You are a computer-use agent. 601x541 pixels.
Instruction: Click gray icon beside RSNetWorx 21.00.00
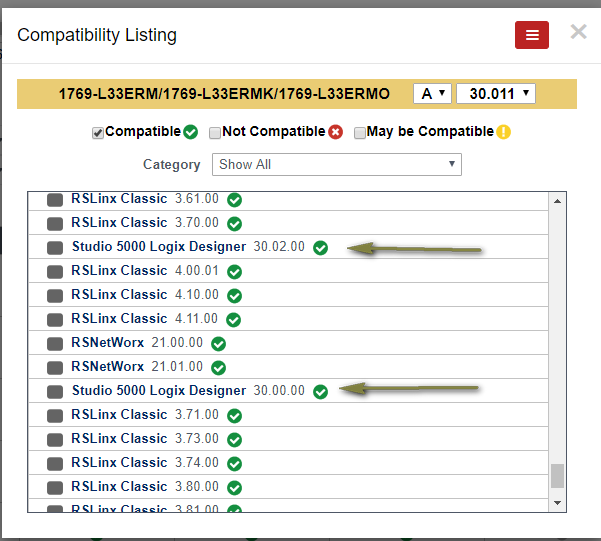[x=55, y=344]
